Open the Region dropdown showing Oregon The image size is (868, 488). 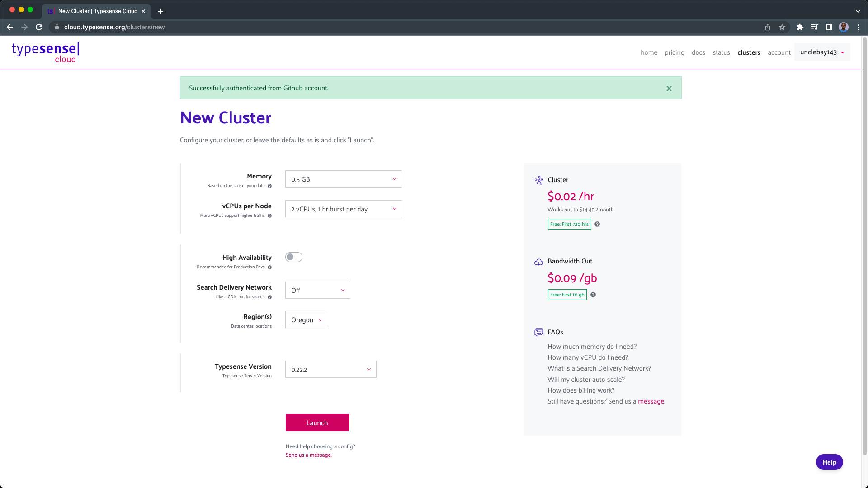click(306, 320)
